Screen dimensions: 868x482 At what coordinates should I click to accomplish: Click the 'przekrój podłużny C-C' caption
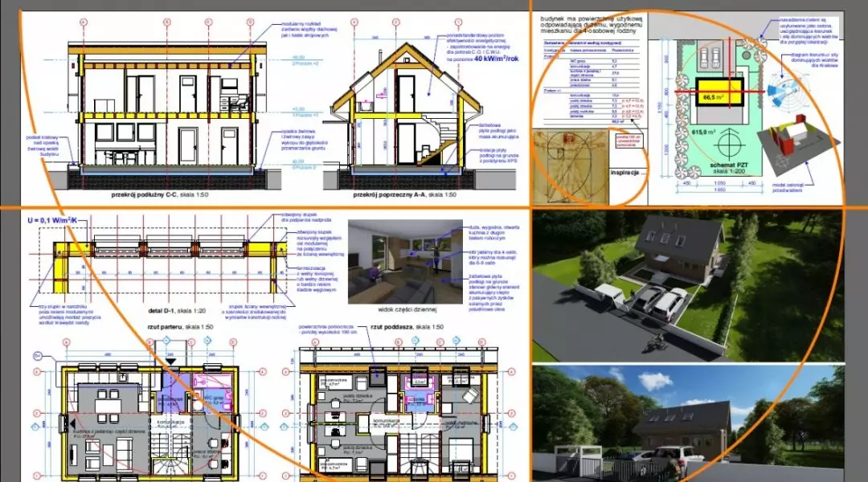pos(160,194)
